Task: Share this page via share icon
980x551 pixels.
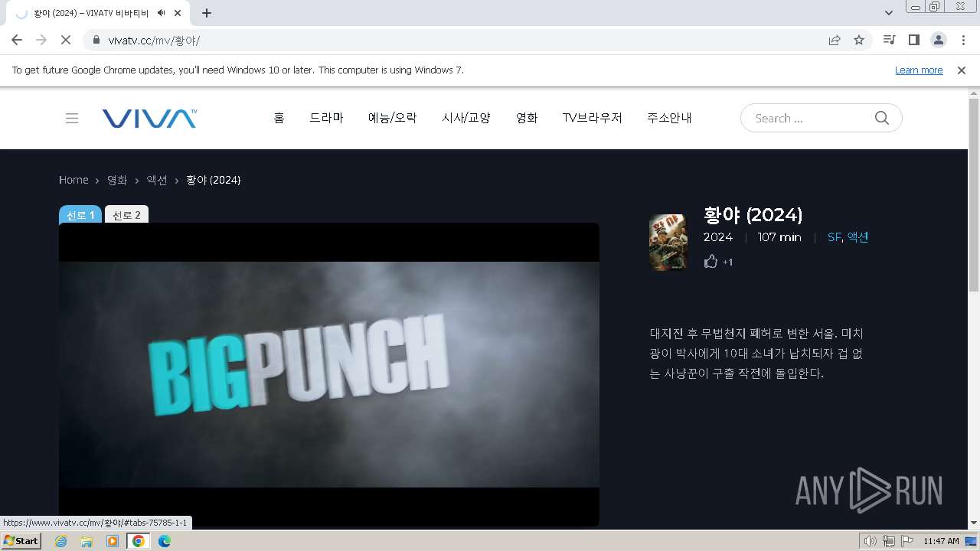Action: 835,40
